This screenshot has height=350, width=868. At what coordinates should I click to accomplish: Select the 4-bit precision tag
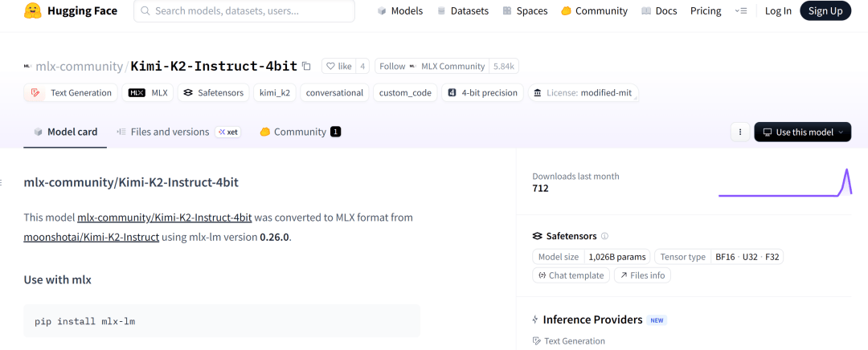[481, 93]
